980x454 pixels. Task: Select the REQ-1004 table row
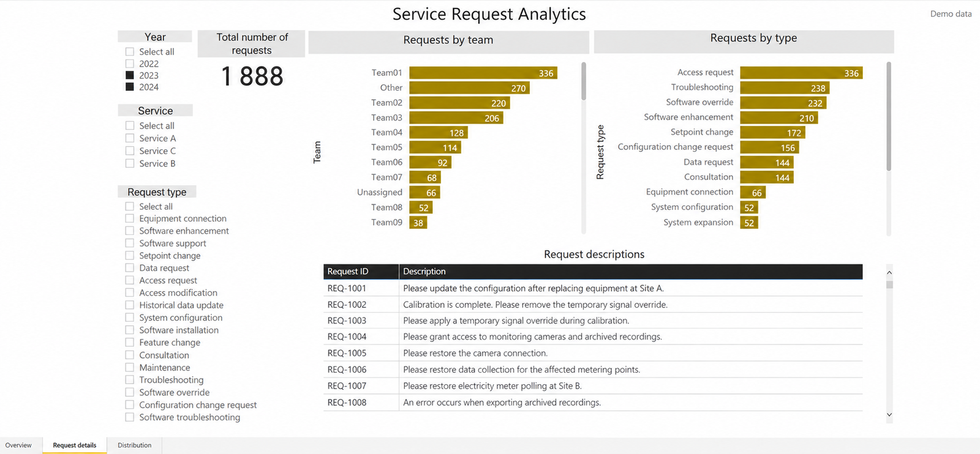tap(593, 337)
